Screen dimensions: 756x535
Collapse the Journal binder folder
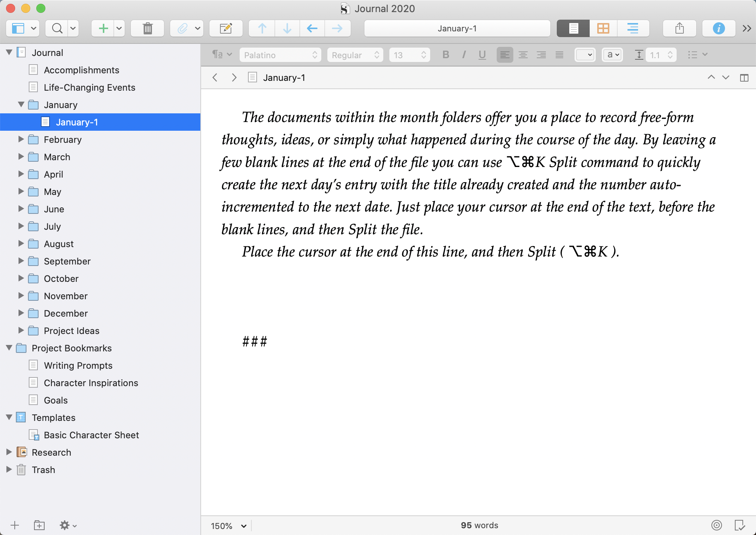click(9, 52)
